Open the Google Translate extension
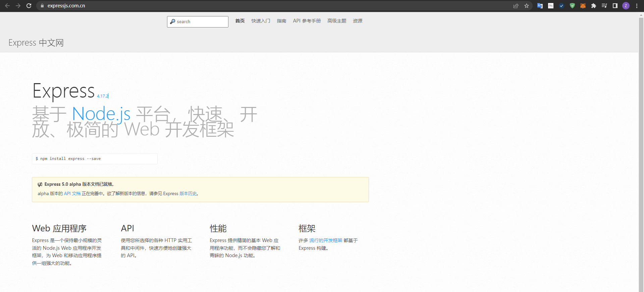This screenshot has width=644, height=292. [x=540, y=6]
